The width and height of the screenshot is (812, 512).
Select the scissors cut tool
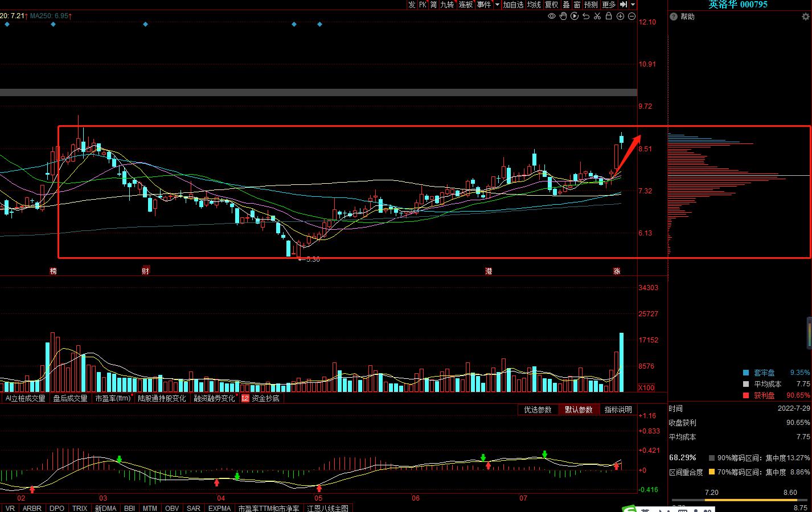coord(597,16)
